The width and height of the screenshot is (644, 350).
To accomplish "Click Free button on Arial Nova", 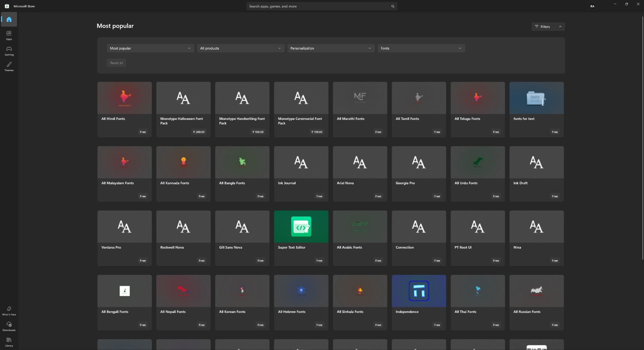I will pos(378,196).
